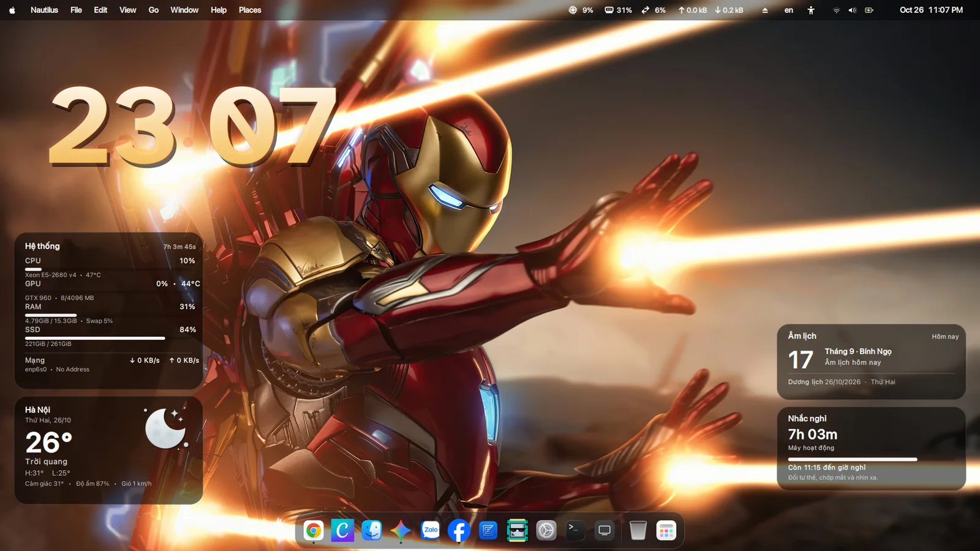
Task: Launch Zalo from the dock
Action: (431, 530)
